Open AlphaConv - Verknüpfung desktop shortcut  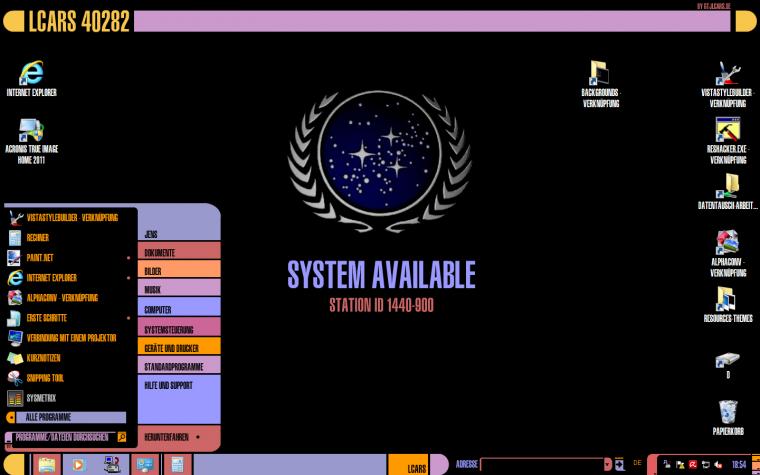(728, 253)
